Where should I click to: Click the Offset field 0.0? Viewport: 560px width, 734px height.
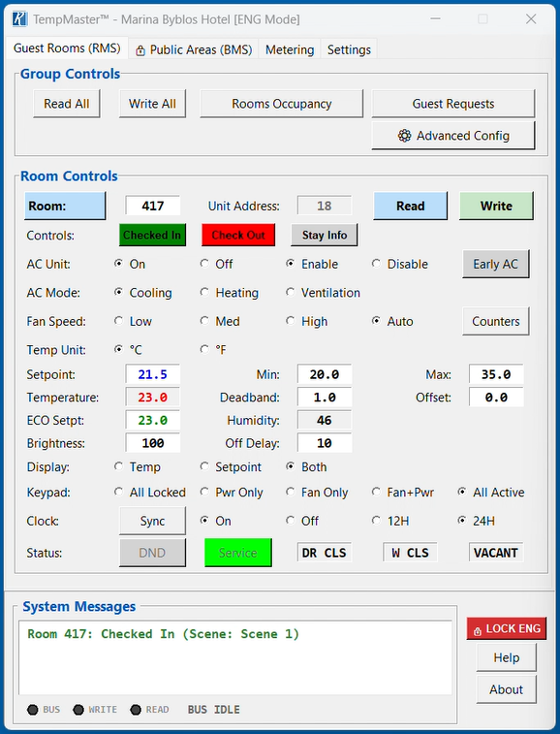tap(496, 398)
